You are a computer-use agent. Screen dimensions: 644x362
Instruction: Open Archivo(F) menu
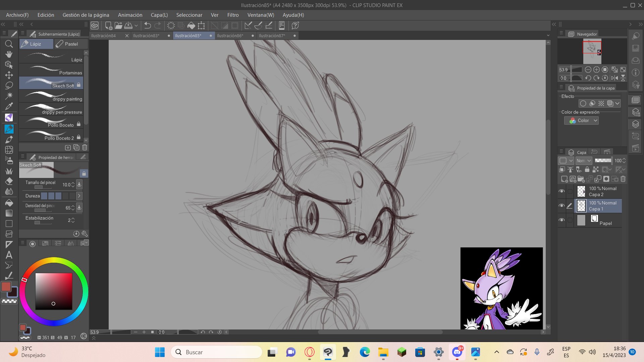17,15
